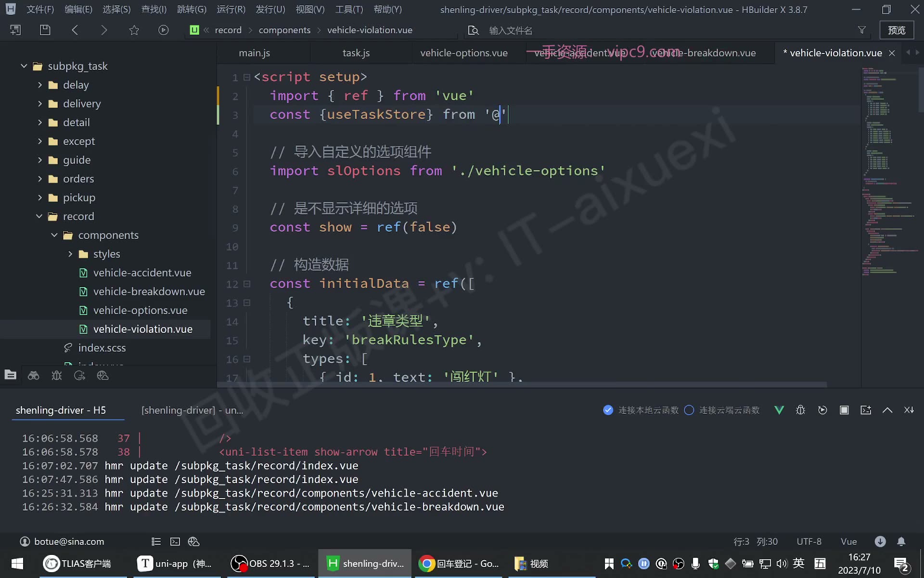Select the connect local cloud functions radio
This screenshot has width=924, height=578.
[608, 410]
